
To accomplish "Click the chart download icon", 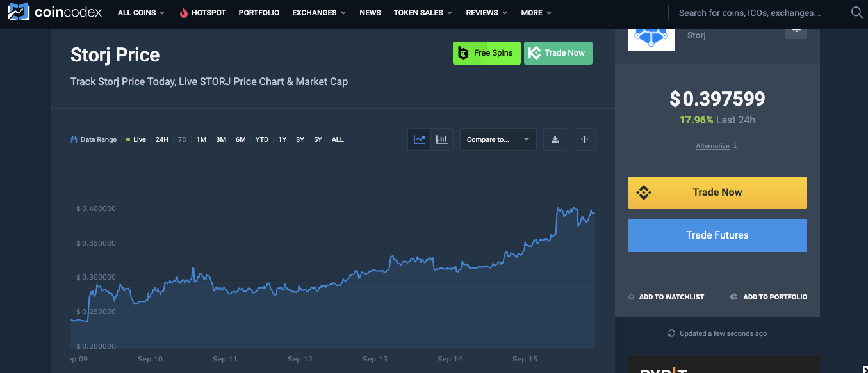I will (554, 139).
